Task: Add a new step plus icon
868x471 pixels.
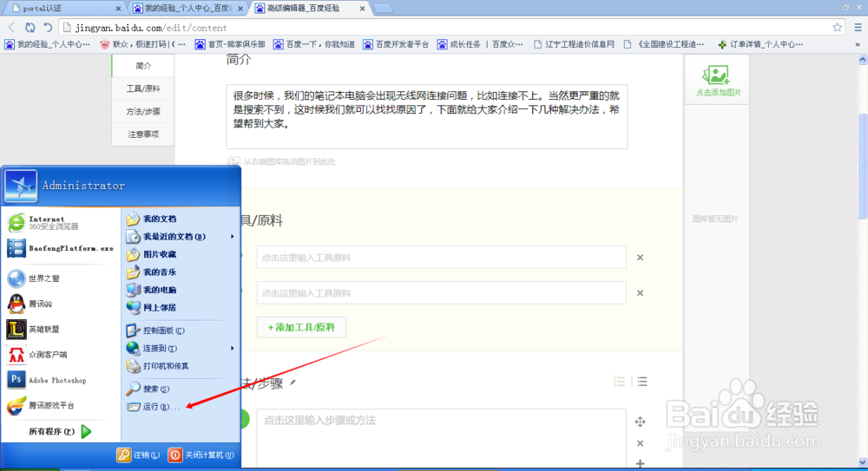Action: coord(640,463)
